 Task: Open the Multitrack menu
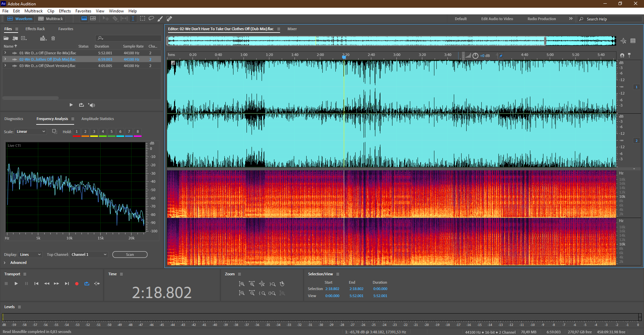point(34,11)
